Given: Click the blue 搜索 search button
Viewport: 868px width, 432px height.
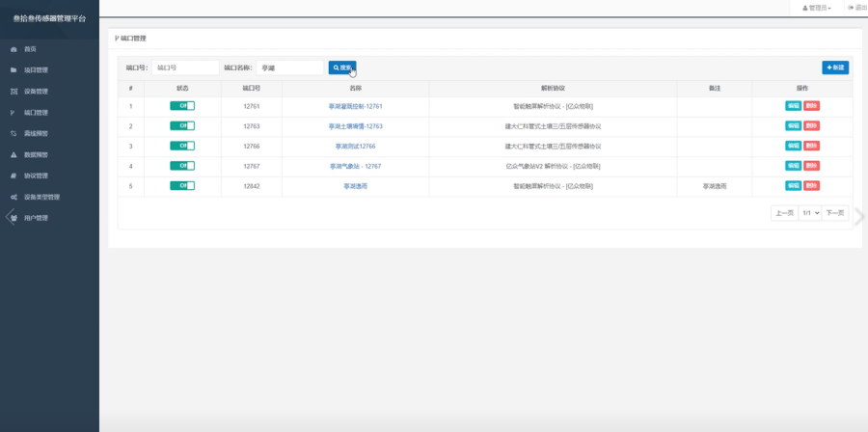Looking at the screenshot, I should pos(342,67).
